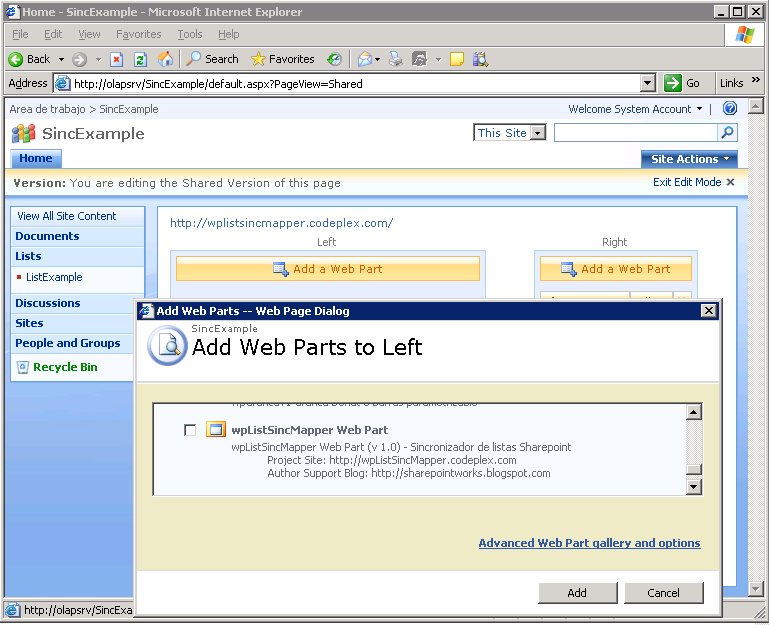Click the wplistsincmapper.codeplex.com link
The height and width of the screenshot is (625, 769).
click(x=282, y=223)
